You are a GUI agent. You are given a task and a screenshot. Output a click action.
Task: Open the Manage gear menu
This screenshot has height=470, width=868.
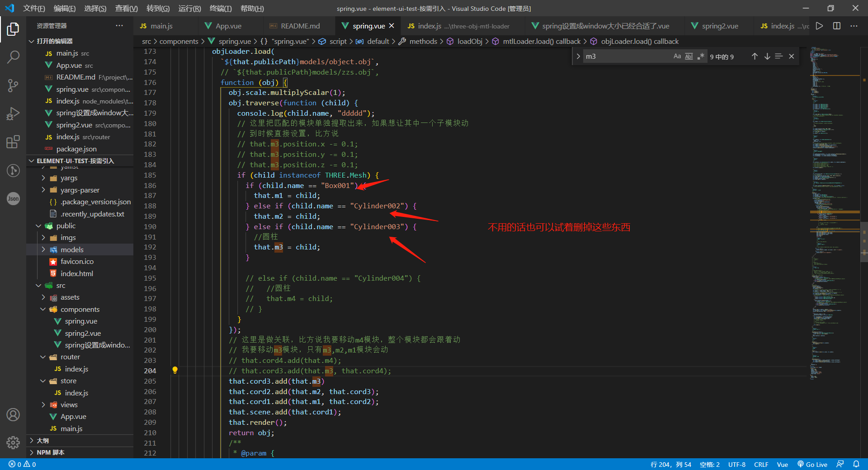tap(13, 442)
